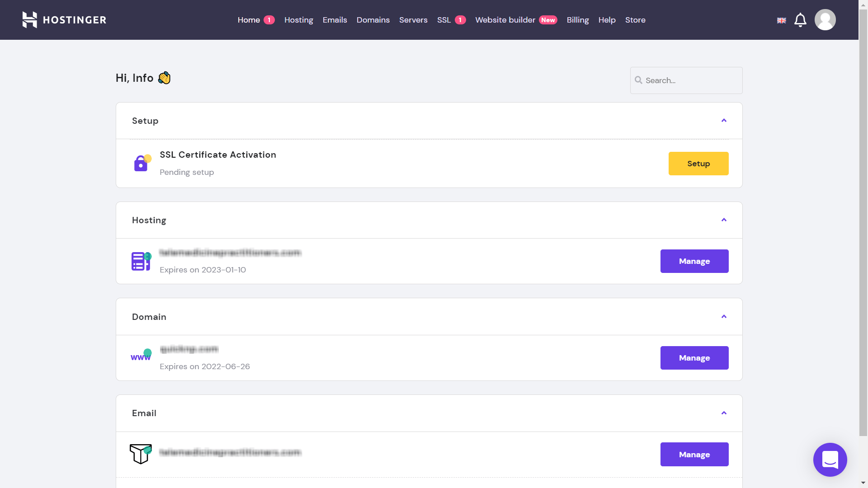Go to Billing in navigation

pos(578,20)
